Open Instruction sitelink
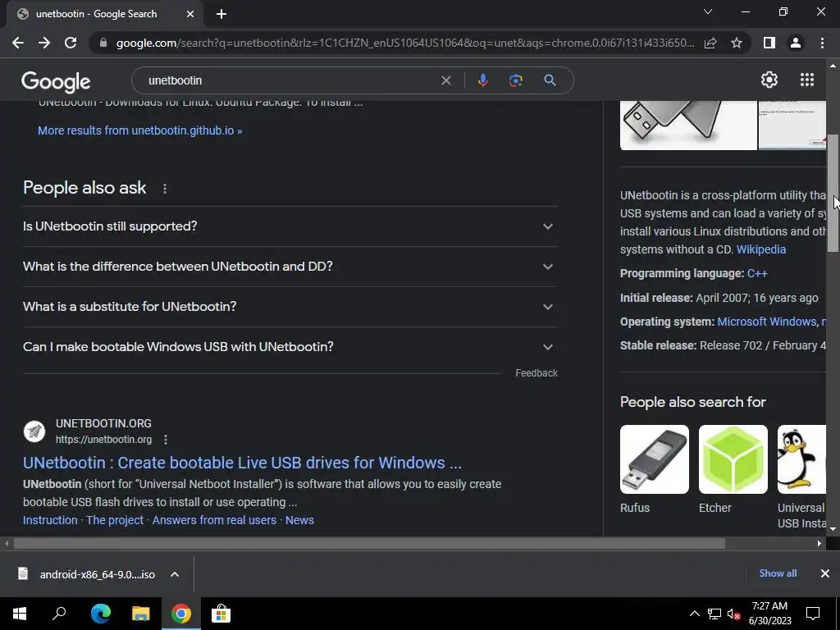 (x=50, y=520)
